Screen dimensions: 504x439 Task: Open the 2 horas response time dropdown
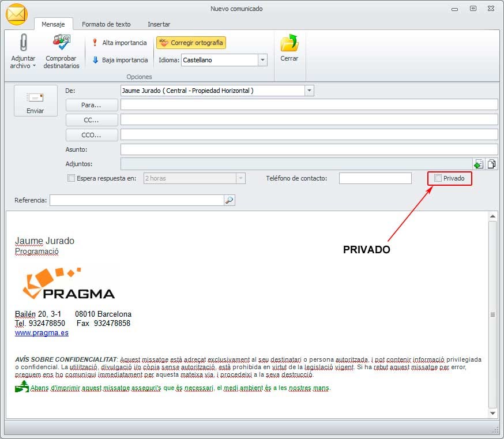240,178
